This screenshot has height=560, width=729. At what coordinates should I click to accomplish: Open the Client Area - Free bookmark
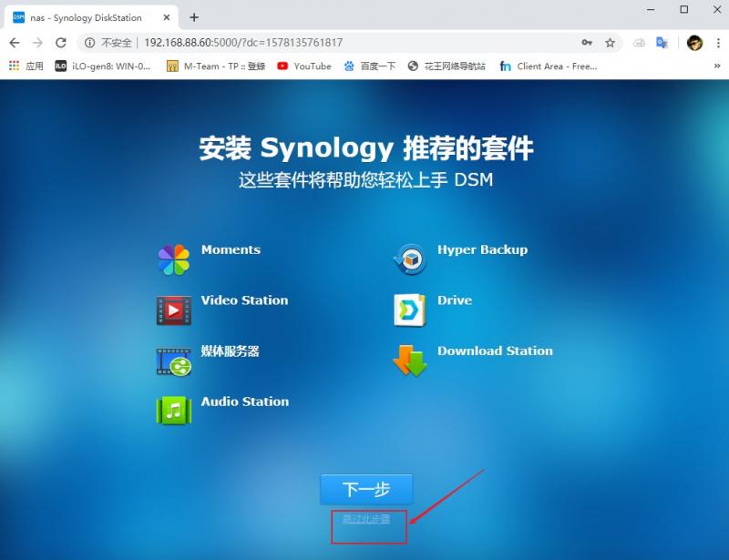click(549, 66)
